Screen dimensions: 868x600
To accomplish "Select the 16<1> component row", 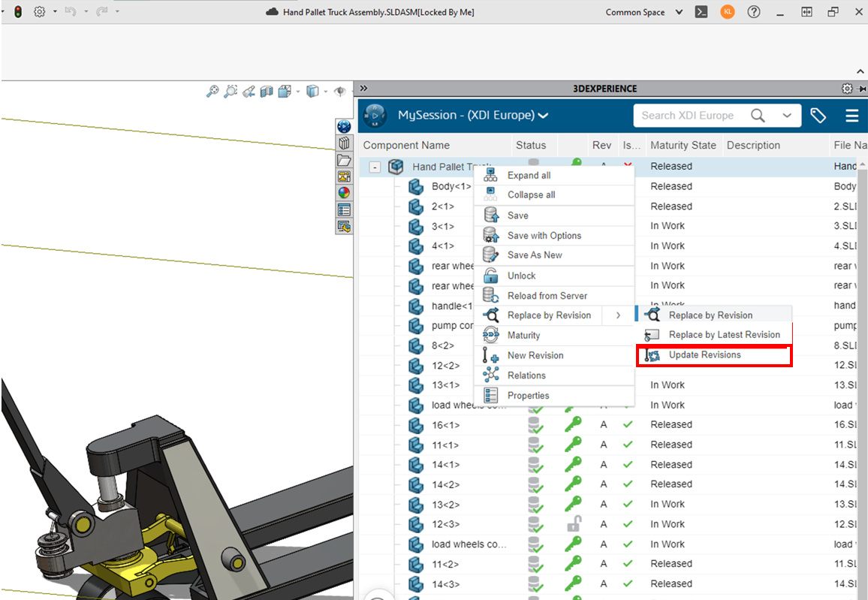I will pyautogui.click(x=445, y=425).
